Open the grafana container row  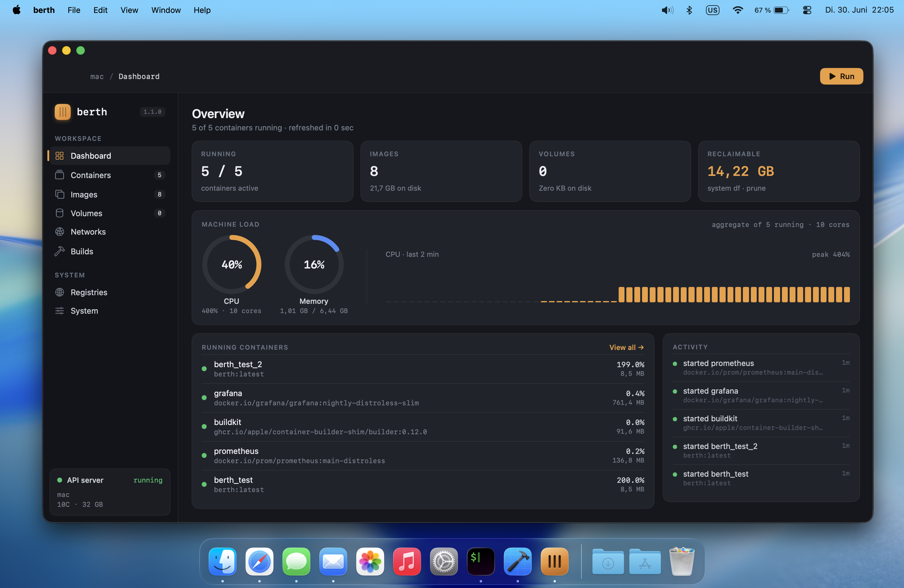point(423,398)
